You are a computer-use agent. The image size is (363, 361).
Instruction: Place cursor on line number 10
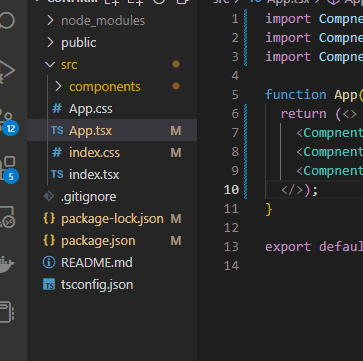(232, 190)
